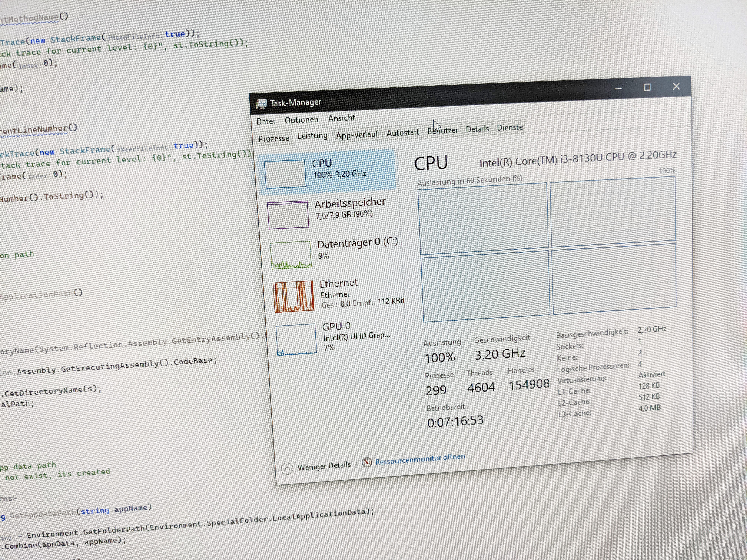Viewport: 747px width, 560px height.
Task: Open the Ansicht menu
Action: [x=341, y=118]
